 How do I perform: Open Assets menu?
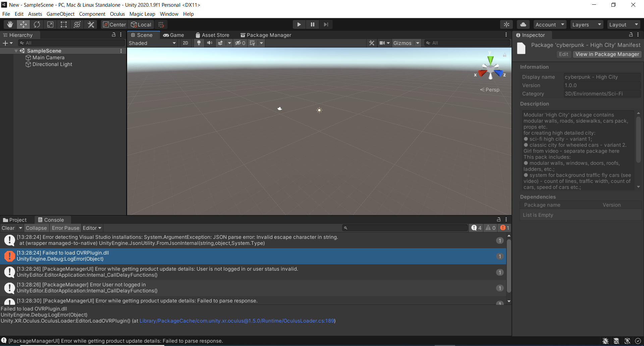[x=35, y=14]
